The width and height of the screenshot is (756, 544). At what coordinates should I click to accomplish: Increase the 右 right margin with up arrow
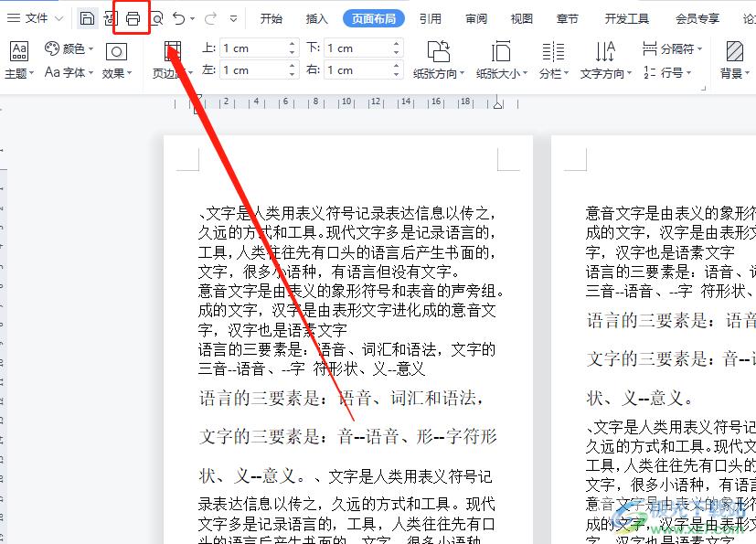click(396, 65)
